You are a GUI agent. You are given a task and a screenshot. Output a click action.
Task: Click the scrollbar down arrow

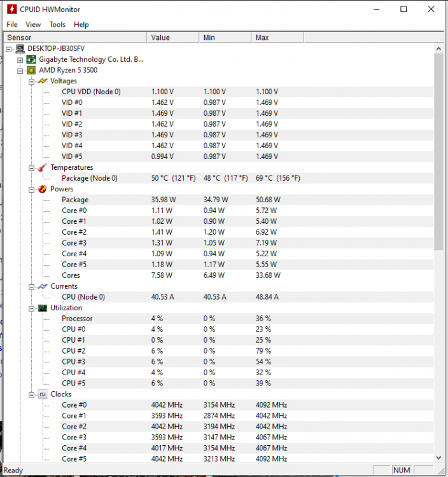438,457
